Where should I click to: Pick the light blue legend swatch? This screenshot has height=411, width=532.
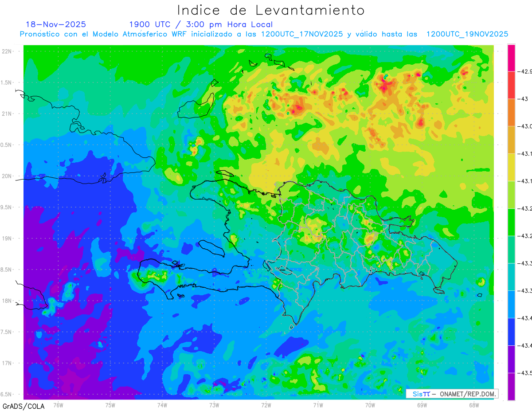pos(511,304)
